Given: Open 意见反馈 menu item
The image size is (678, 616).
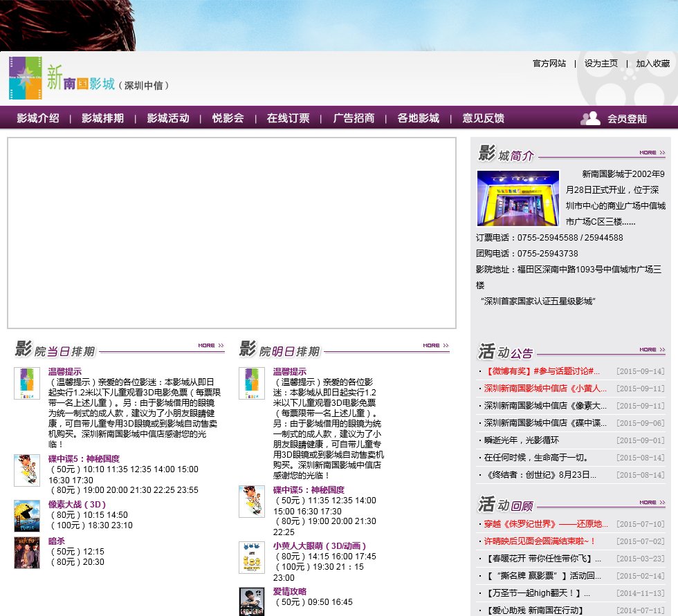Looking at the screenshot, I should pyautogui.click(x=484, y=118).
